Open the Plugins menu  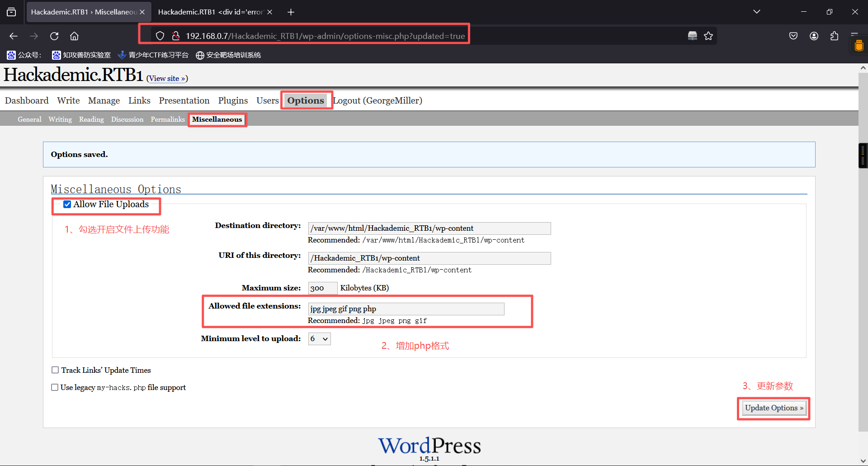click(x=233, y=100)
